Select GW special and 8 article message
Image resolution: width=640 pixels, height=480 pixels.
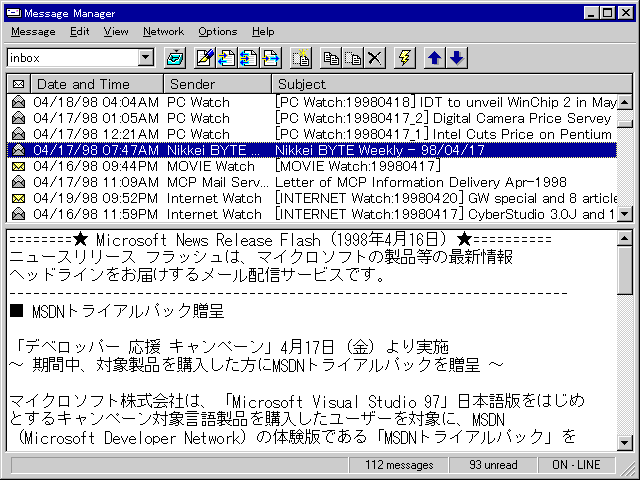[x=312, y=198]
